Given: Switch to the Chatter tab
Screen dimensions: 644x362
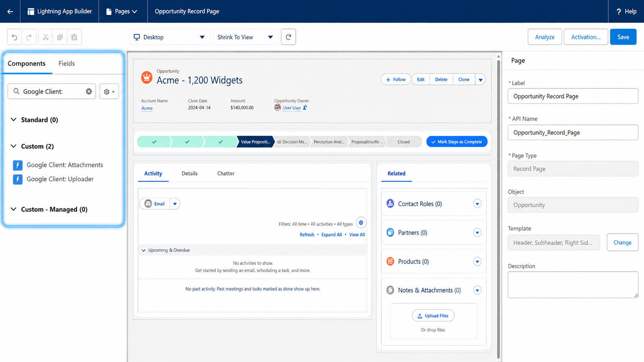Looking at the screenshot, I should coord(226,173).
